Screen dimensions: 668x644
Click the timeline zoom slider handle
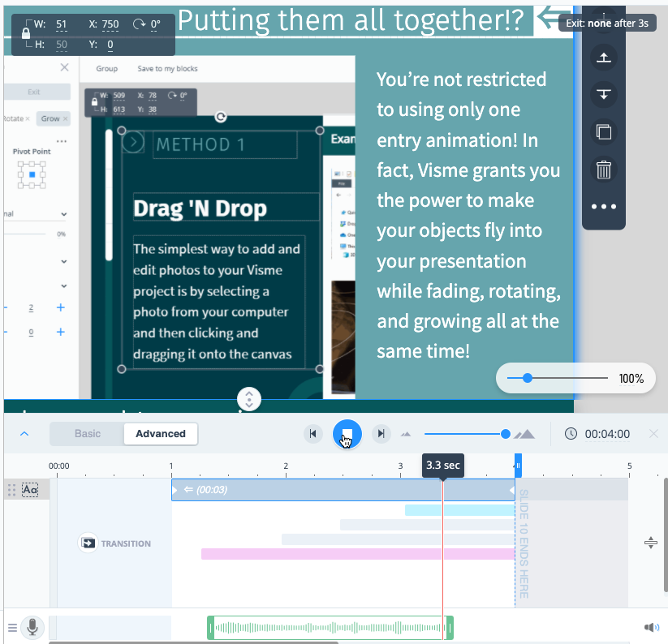click(505, 434)
